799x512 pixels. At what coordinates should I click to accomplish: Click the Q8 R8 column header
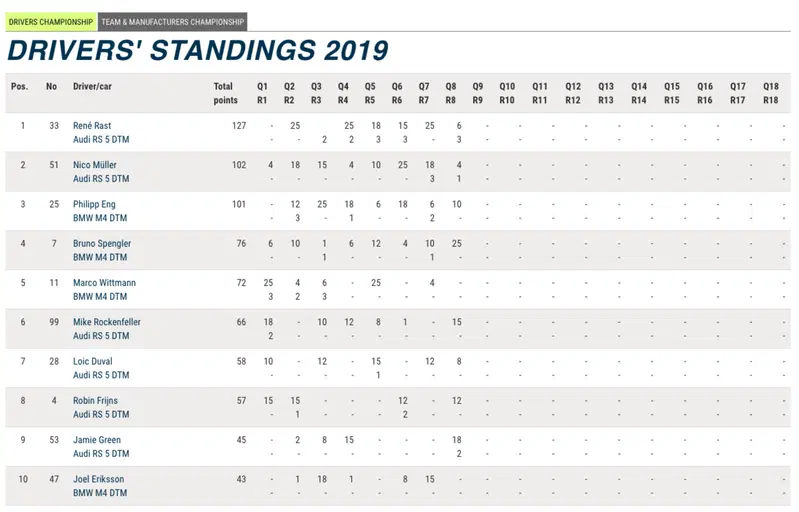[x=450, y=93]
